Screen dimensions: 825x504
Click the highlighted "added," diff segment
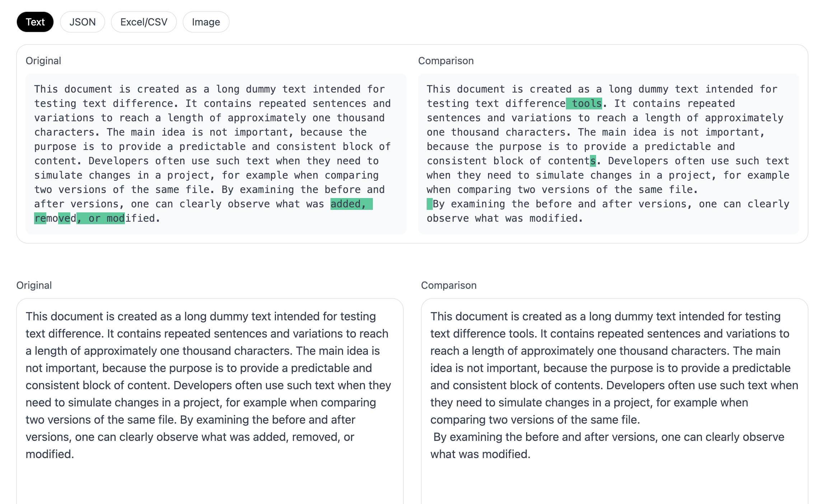(x=351, y=204)
